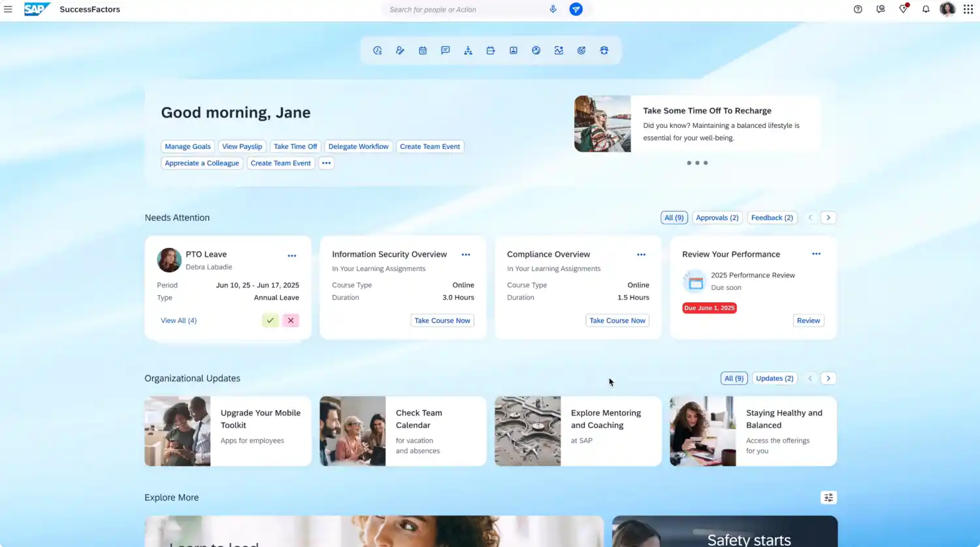The height and width of the screenshot is (547, 980).
Task: Switch to the Updates (2) filter
Action: pos(774,378)
